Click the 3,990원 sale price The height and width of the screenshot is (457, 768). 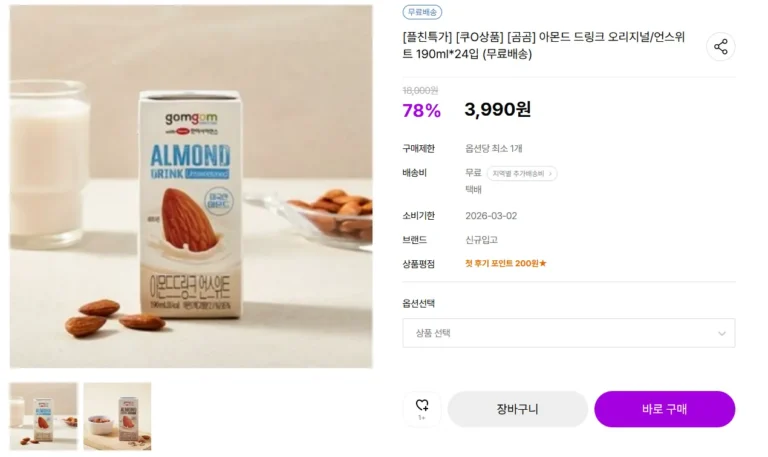(x=497, y=110)
